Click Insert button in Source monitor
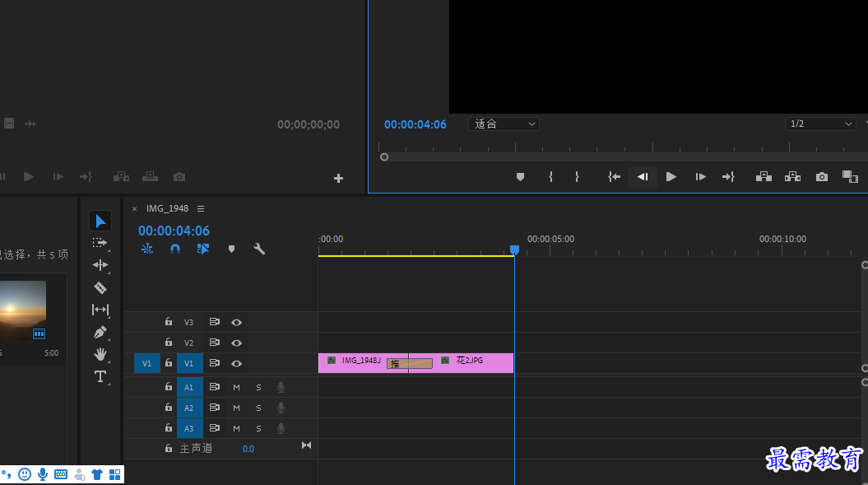Viewport: 868px width, 485px height. click(121, 177)
